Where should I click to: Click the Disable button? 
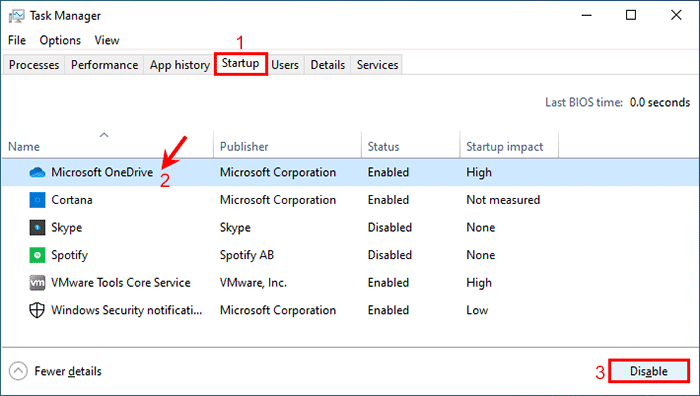point(649,371)
